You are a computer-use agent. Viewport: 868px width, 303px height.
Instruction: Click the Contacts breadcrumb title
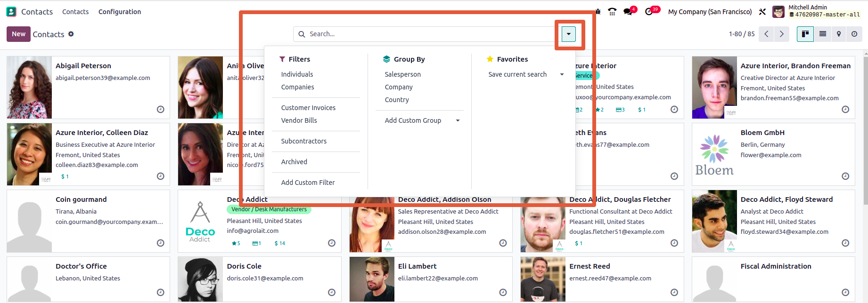[x=49, y=34]
